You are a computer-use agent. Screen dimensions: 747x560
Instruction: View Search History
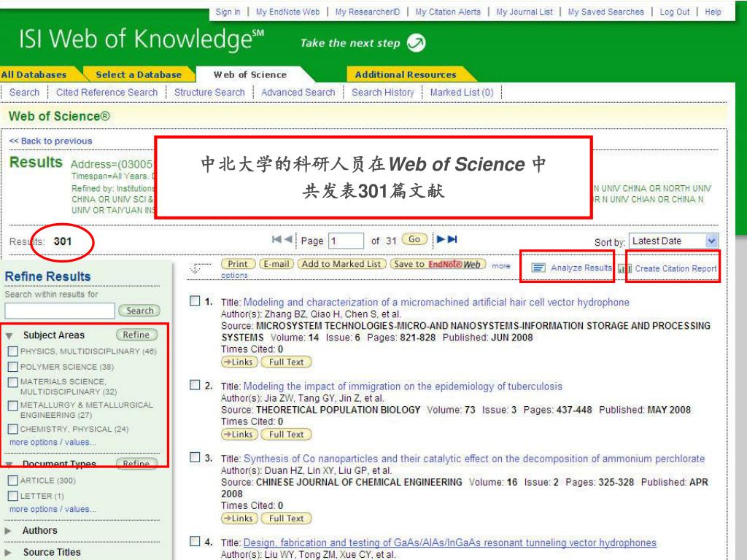[x=383, y=93]
